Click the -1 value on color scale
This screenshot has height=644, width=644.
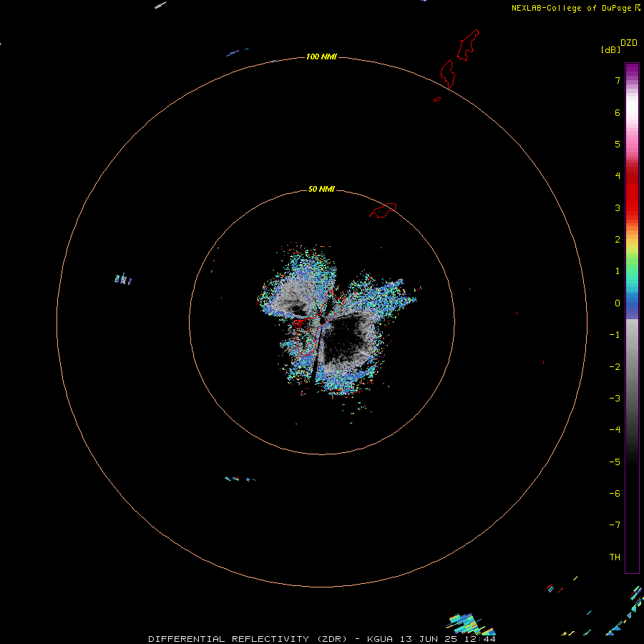pyautogui.click(x=615, y=335)
